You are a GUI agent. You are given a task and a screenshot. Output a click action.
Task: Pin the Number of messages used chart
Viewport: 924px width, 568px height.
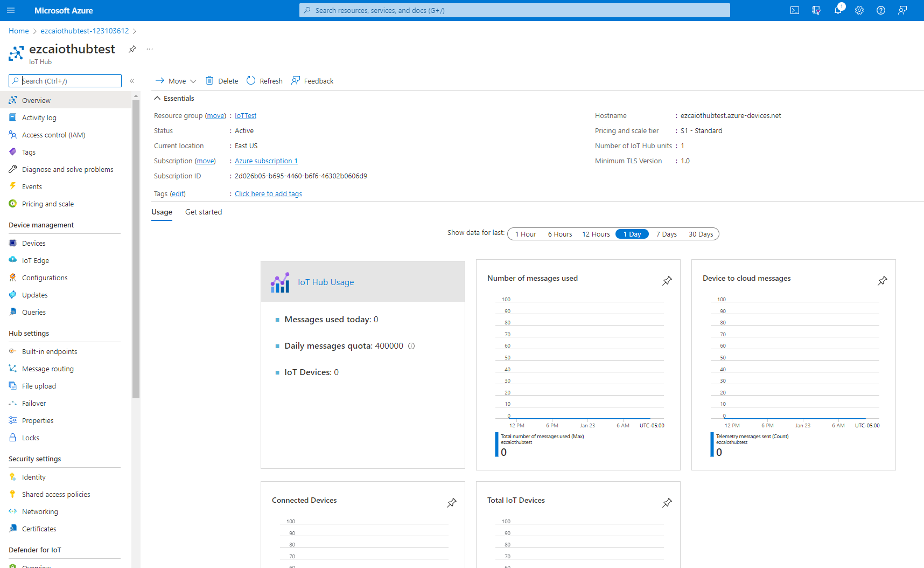click(667, 281)
